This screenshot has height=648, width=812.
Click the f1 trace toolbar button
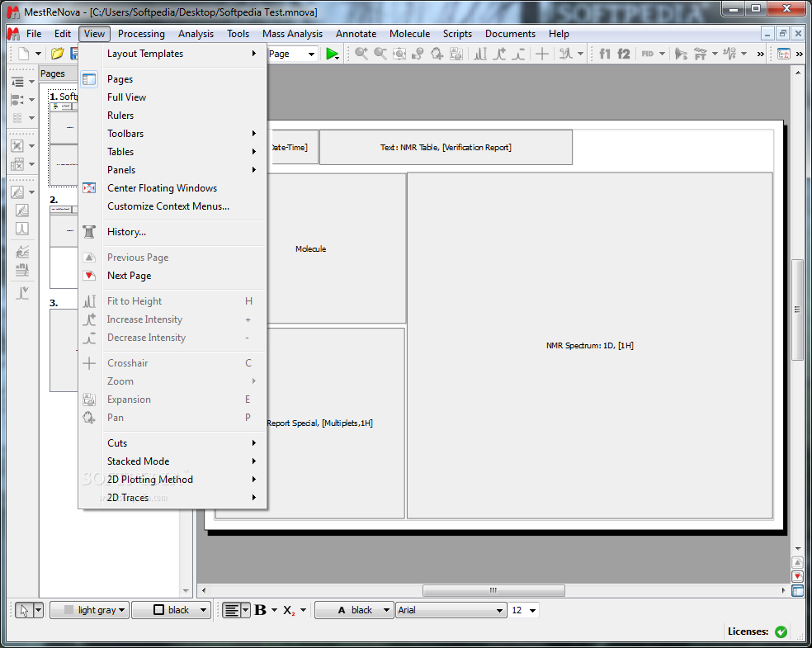(604, 54)
